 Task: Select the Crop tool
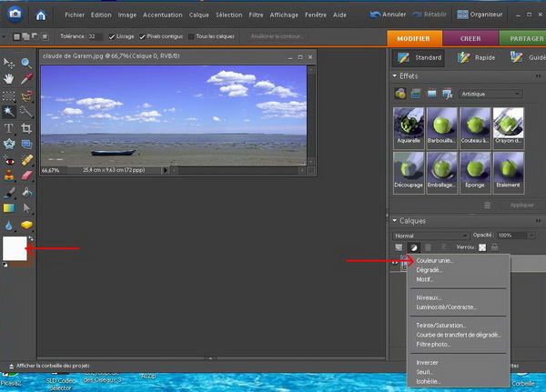click(x=26, y=128)
